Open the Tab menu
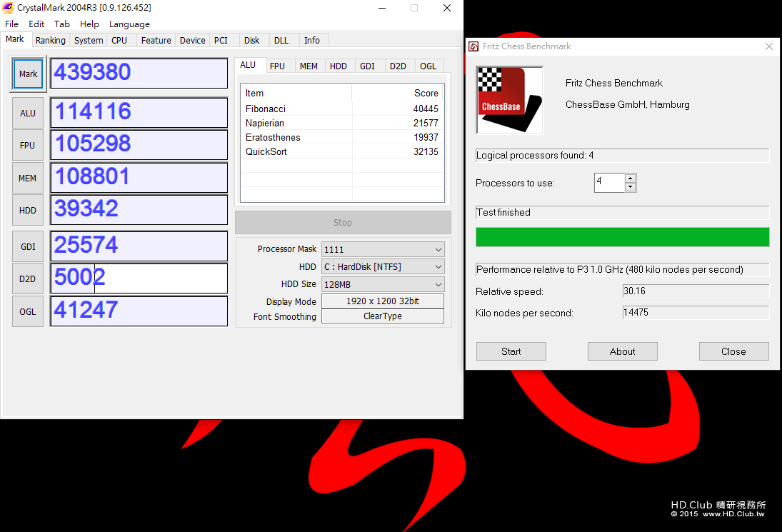Screen dimensions: 782x532 (x=62, y=24)
